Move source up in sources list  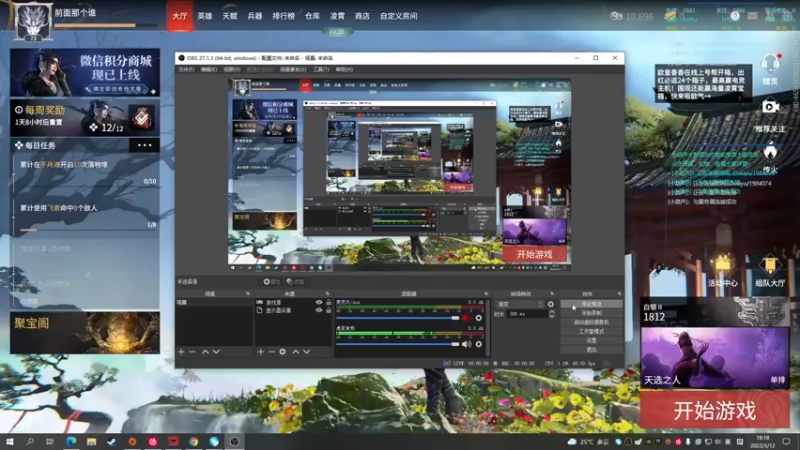point(295,352)
